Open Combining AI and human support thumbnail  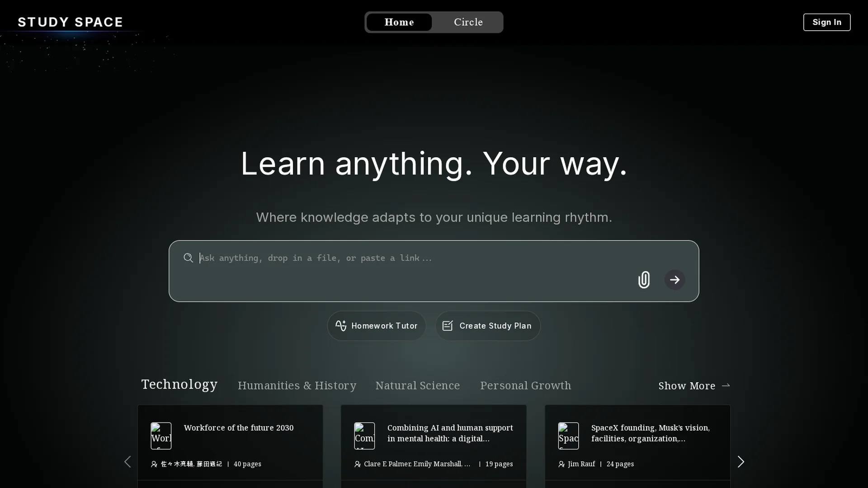(364, 436)
